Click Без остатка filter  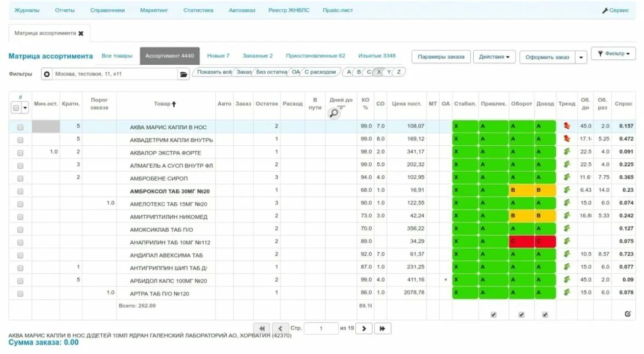[271, 72]
